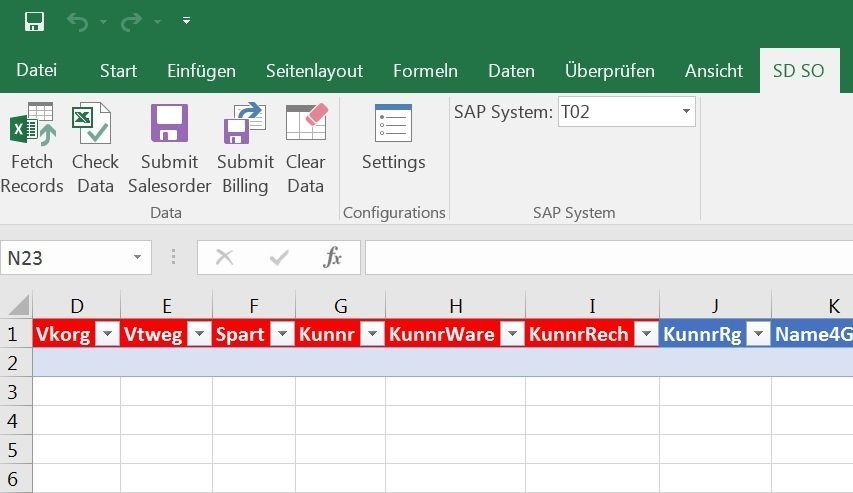Run Check Data
This screenshot has height=493, width=853.
[x=95, y=148]
